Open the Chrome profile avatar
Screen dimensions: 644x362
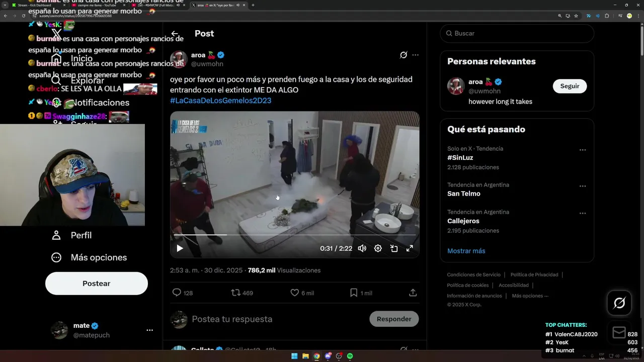(x=629, y=16)
